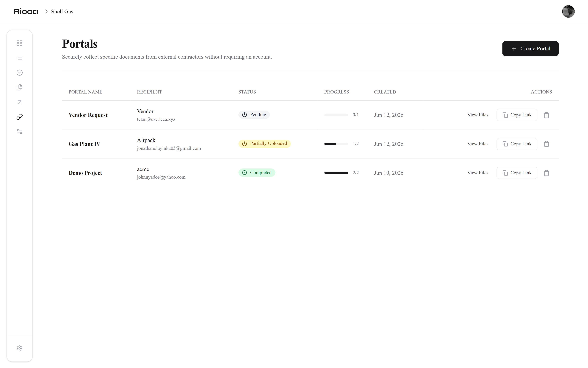588x368 pixels.
Task: Click the STATUS column header
Action: coord(247,92)
